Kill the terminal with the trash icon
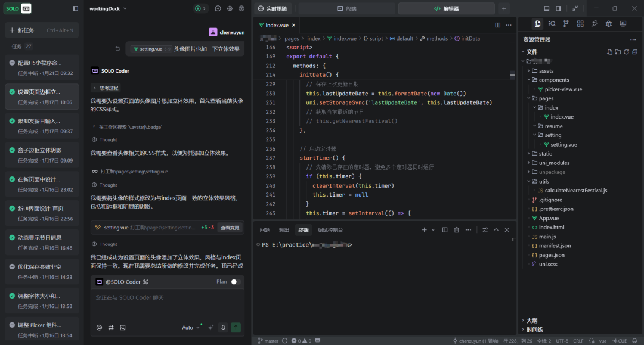Screen dimensions: 644x345 tap(456, 230)
